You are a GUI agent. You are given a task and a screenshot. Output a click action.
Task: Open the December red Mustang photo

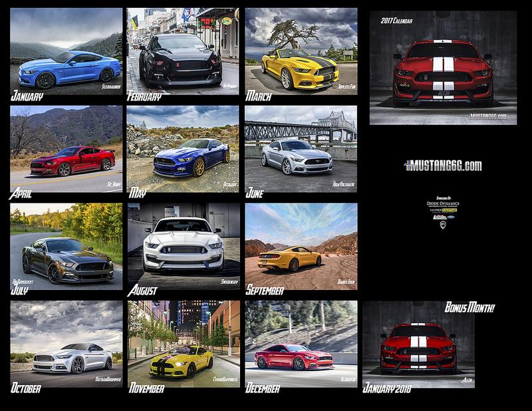pyautogui.click(x=301, y=344)
